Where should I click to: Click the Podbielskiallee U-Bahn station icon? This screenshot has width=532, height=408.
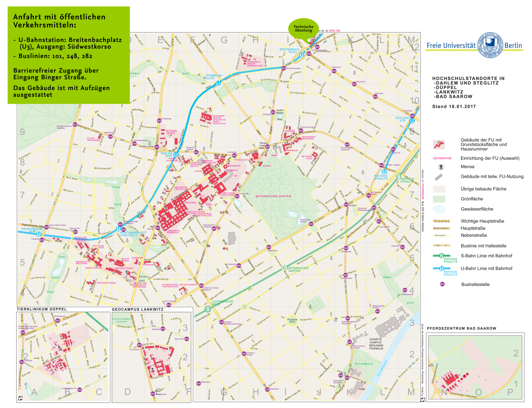tap(218, 83)
